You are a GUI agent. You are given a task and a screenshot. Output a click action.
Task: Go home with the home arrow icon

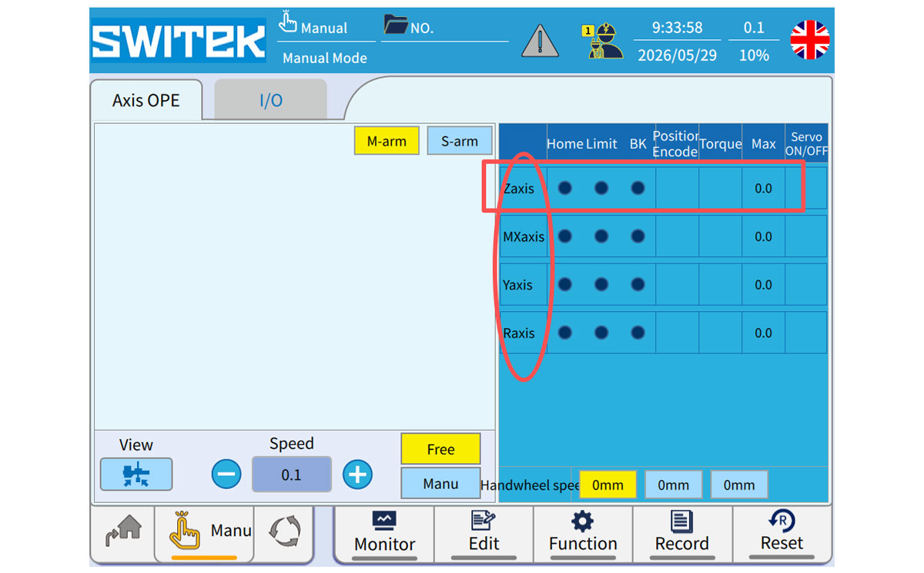pos(123,531)
